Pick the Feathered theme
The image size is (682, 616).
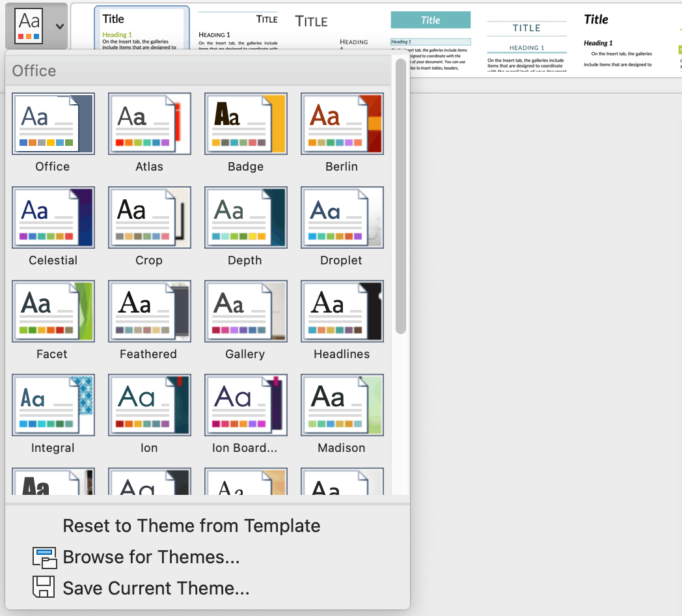[x=149, y=311]
